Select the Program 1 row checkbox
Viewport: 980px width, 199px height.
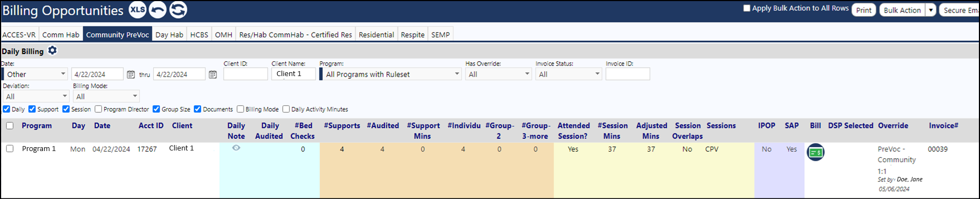[x=10, y=149]
